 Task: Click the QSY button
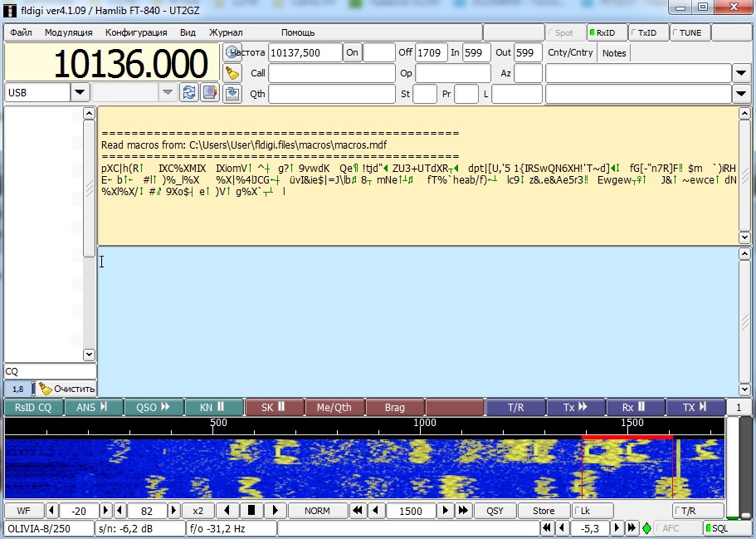[x=495, y=511]
